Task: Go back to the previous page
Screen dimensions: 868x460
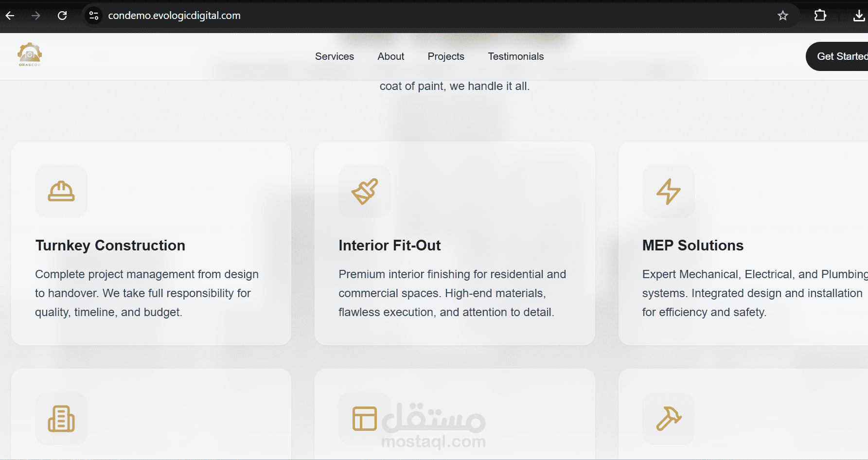Action: 10,16
